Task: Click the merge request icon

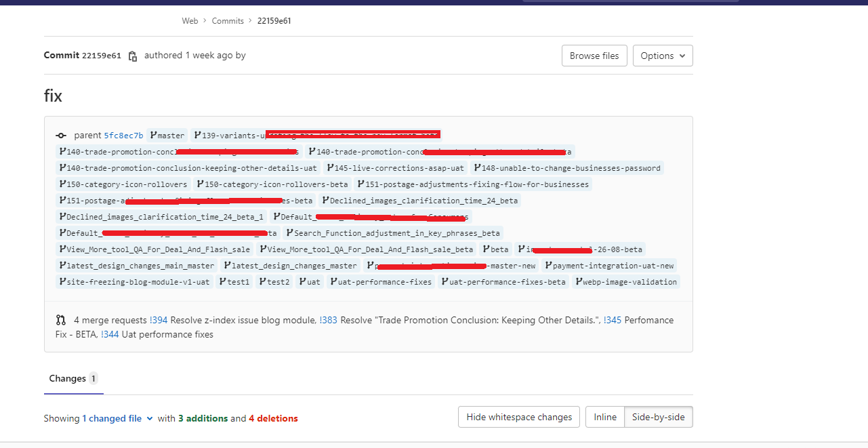Action: point(61,320)
